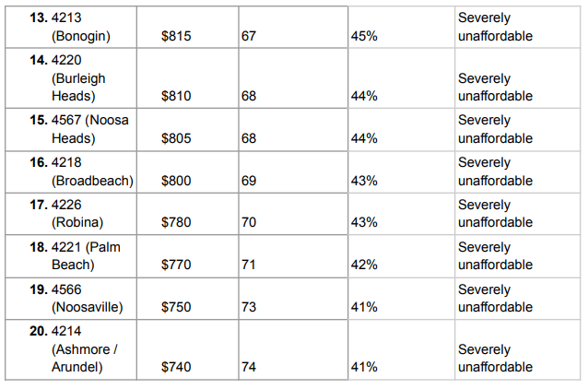This screenshot has height=389, width=588.
Task: Select the 4218 (Broadbeach) row label
Action: pyautogui.click(x=71, y=172)
